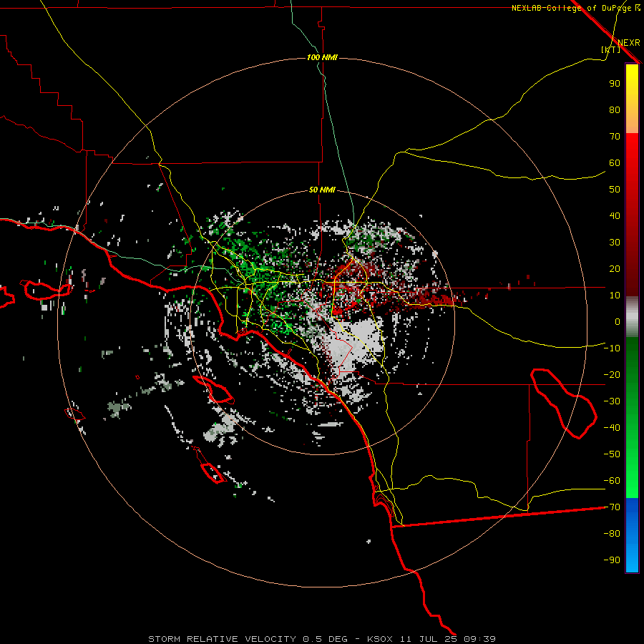Select the 0 value on the velocity scale

click(618, 321)
